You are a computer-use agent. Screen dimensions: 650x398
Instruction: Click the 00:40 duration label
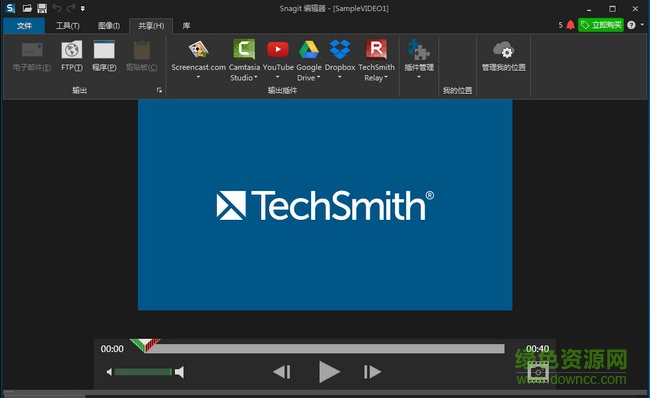click(538, 349)
